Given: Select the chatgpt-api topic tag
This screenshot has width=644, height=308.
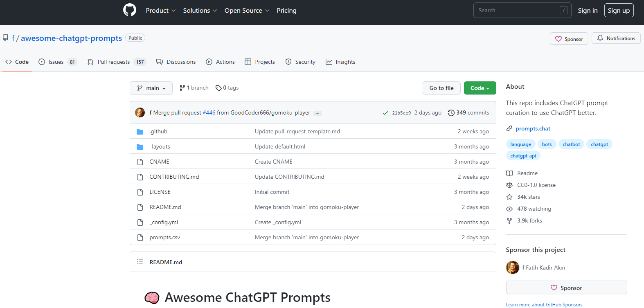Looking at the screenshot, I should (x=523, y=156).
